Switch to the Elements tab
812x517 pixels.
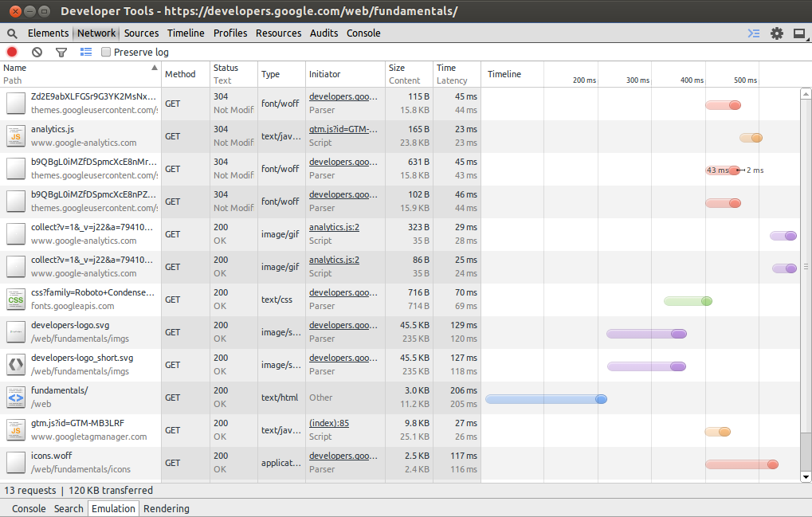coord(48,33)
